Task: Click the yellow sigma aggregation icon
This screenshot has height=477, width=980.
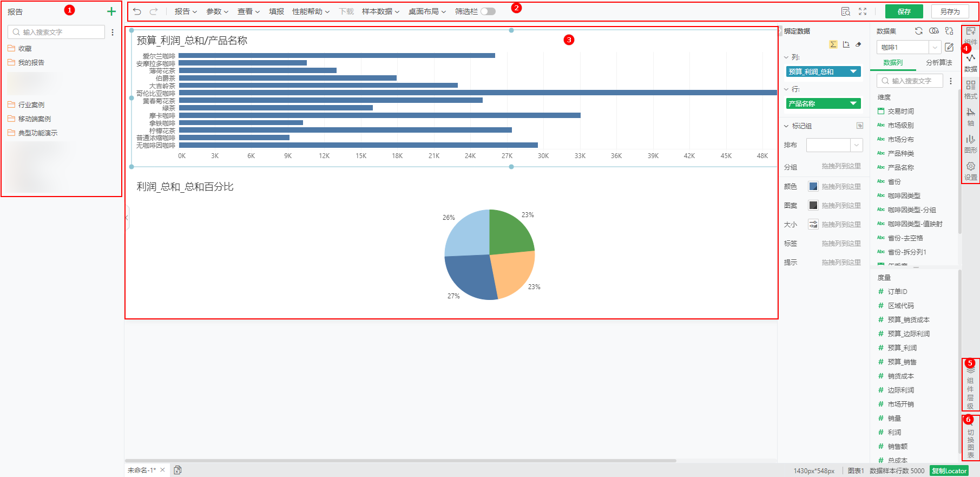Action: point(833,44)
